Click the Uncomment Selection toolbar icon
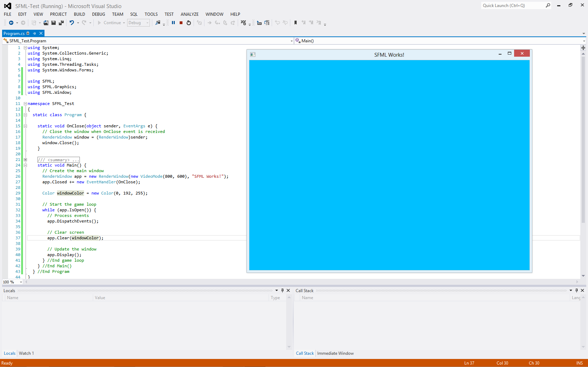 pos(285,23)
